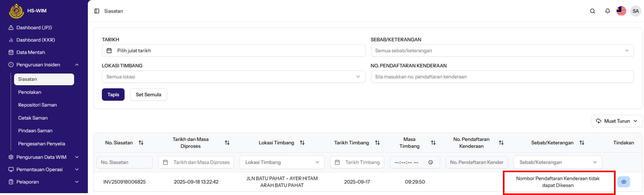Expand the Pengurusan Data WIM menu
644x195 pixels.
77,157
